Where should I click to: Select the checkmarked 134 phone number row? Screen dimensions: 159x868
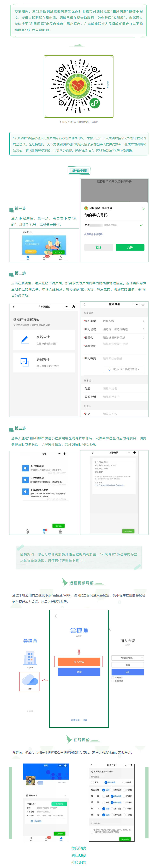click(114, 225)
